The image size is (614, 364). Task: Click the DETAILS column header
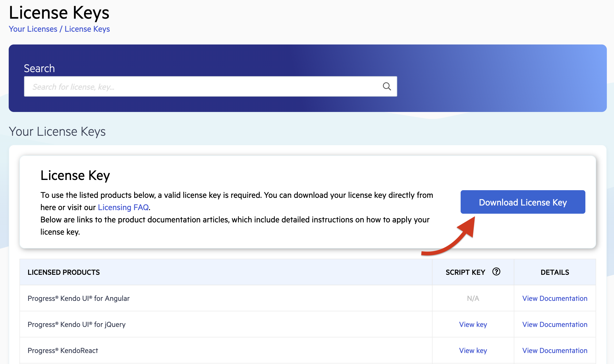tap(555, 272)
